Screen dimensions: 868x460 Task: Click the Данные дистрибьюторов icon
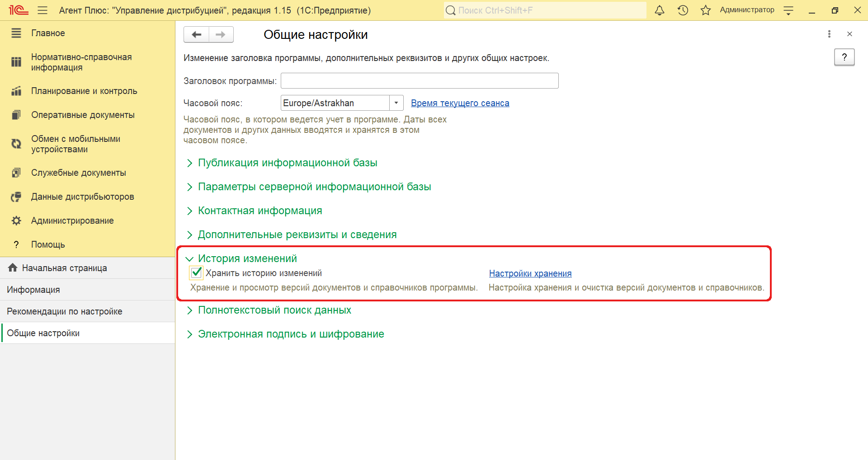coord(16,197)
